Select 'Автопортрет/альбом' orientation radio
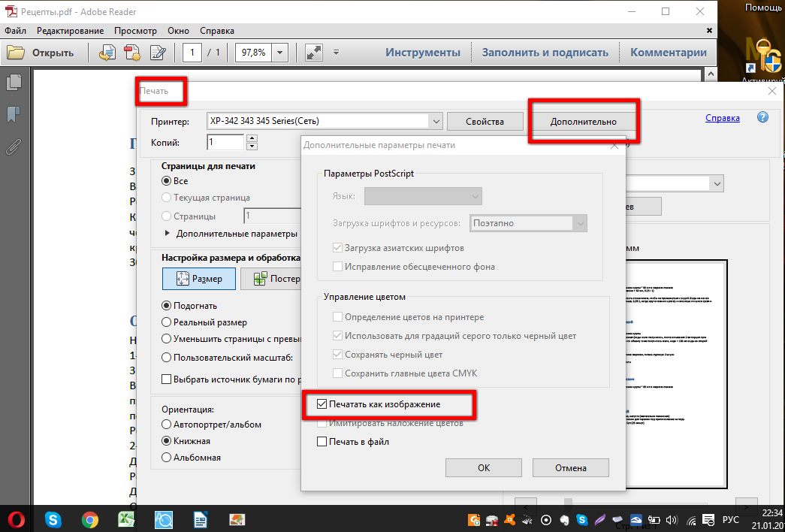 pos(166,425)
